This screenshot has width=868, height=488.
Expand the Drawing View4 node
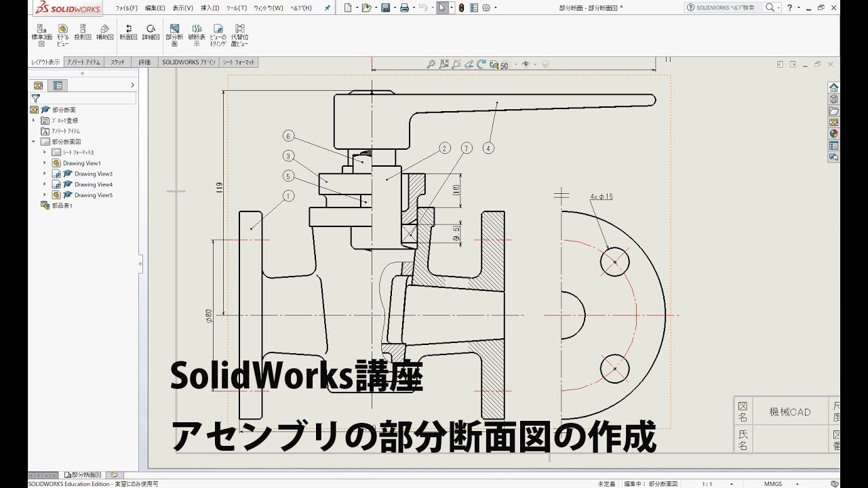45,184
